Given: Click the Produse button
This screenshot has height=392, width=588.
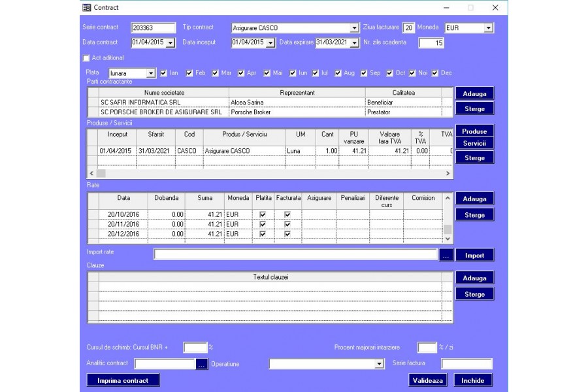Looking at the screenshot, I should click(x=474, y=131).
